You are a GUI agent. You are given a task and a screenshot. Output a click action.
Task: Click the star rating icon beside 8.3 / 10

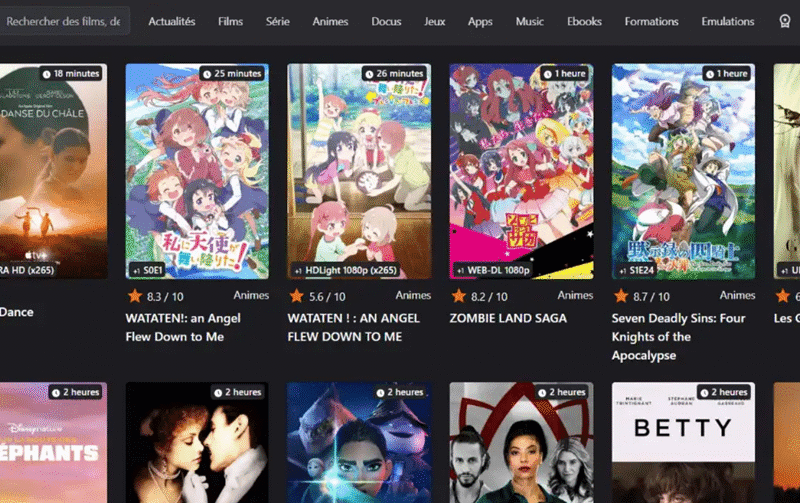tap(135, 296)
